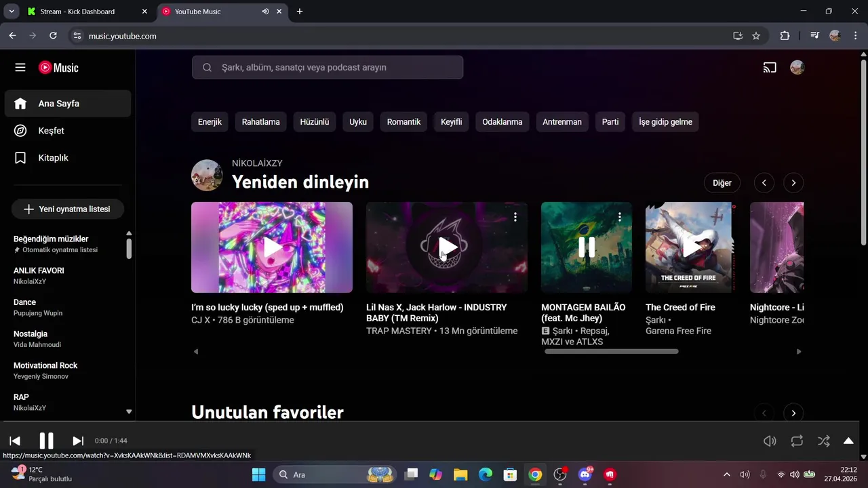Open the Chrome extensions puzzle icon
This screenshot has width=868, height=488.
coord(785,36)
